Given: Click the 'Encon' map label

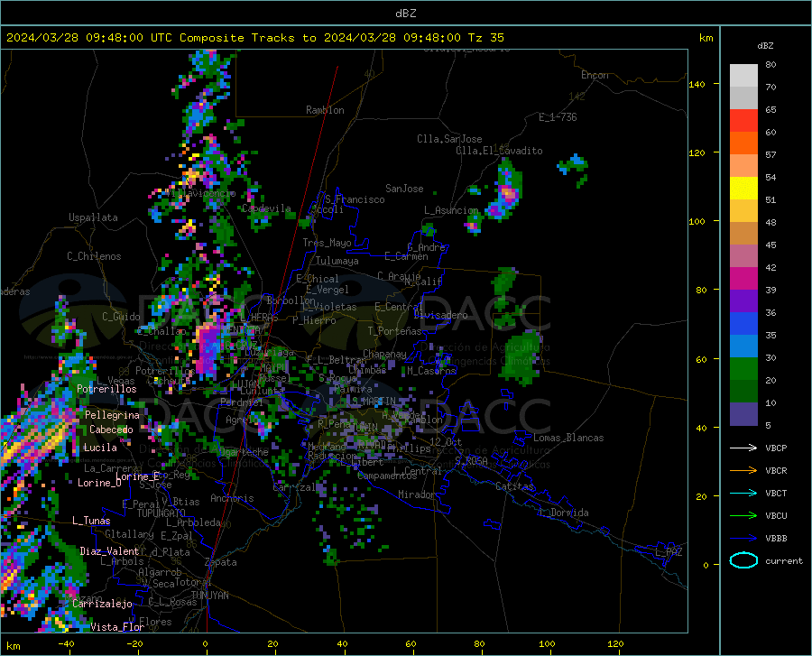Looking at the screenshot, I should [x=595, y=75].
